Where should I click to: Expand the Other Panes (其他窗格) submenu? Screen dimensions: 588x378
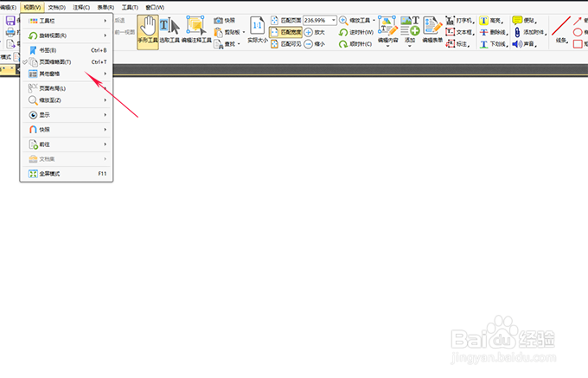tap(66, 74)
